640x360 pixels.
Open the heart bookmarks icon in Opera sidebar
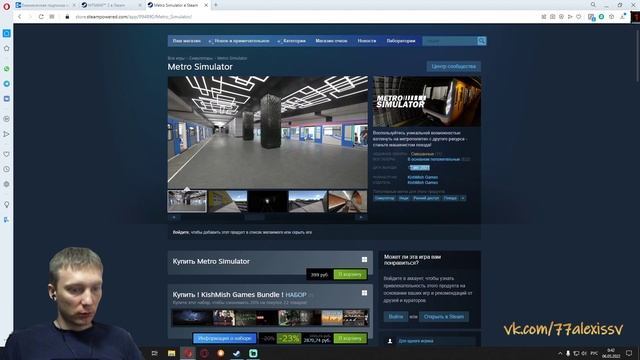tap(6, 154)
